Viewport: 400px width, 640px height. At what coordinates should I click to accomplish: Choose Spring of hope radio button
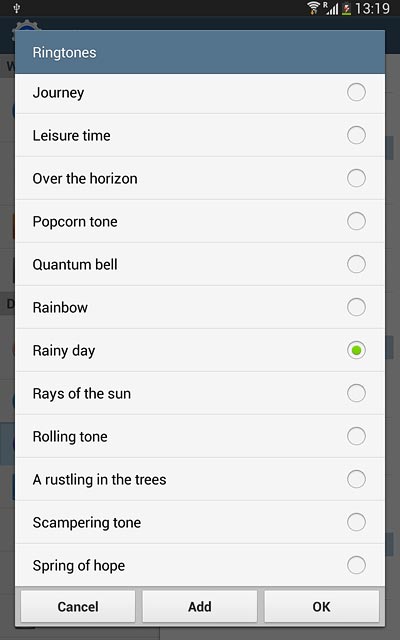[356, 565]
